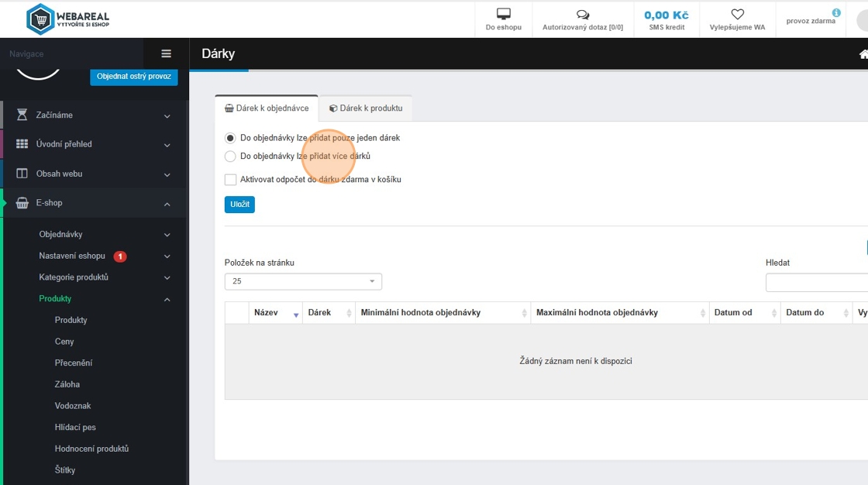This screenshot has height=485, width=868.
Task: Toggle the hamburger navigation menu icon
Action: [166, 53]
